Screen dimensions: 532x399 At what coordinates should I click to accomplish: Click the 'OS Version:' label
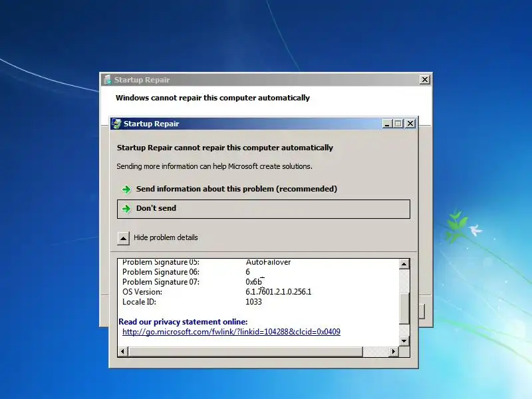tap(142, 292)
